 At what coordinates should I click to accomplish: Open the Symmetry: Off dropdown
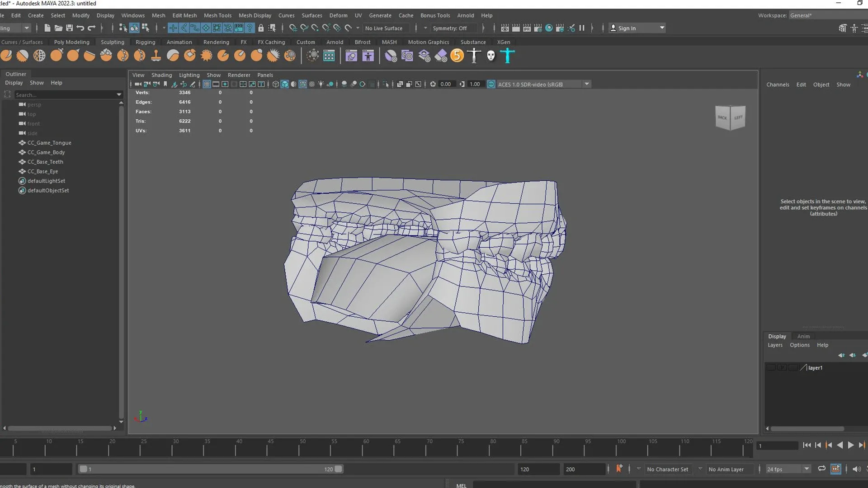point(452,28)
